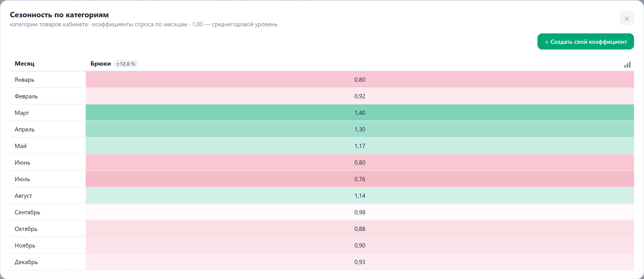The image size is (644, 279).
Task: Select the Ноябрь row label
Action: 25,245
